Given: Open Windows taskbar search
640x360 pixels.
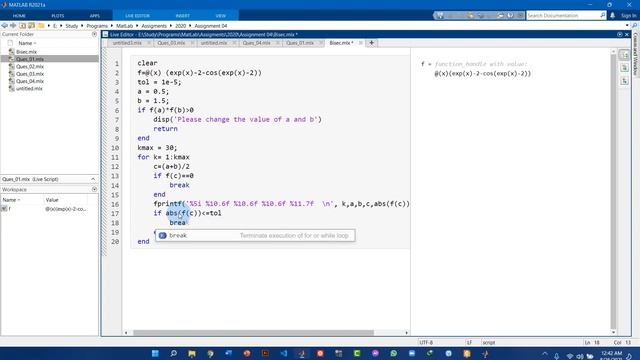Looking at the screenshot, I should click(173, 353).
